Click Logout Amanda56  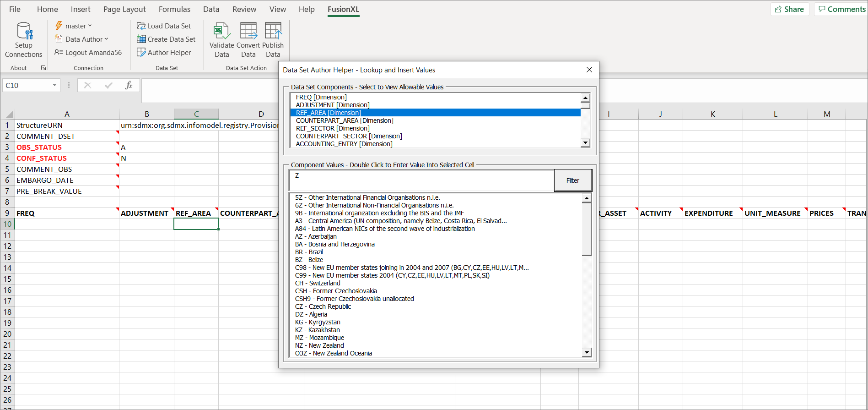click(88, 53)
